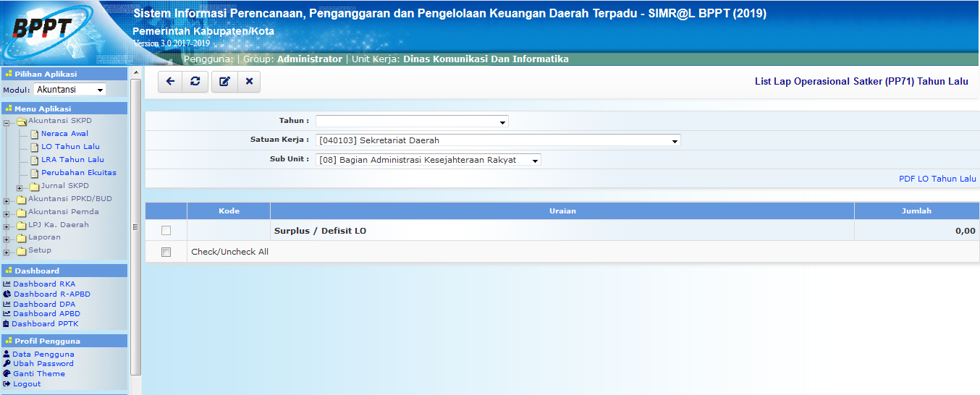Click the Ubah Password key icon
The width and height of the screenshot is (980, 395).
pos(7,364)
